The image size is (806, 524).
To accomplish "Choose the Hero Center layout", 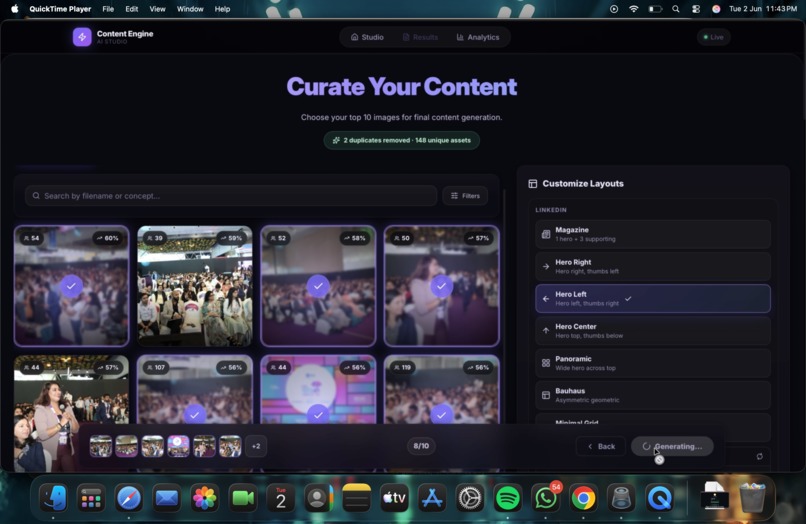I will click(653, 331).
